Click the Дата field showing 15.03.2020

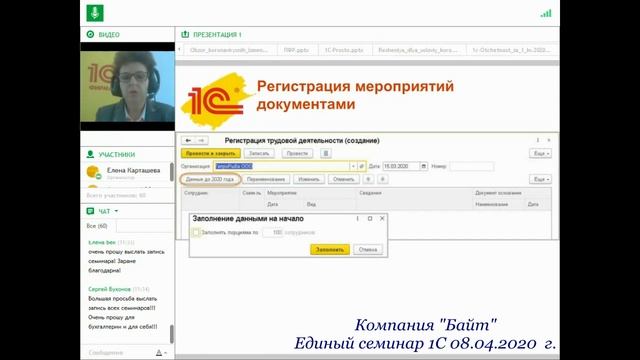[x=401, y=166]
